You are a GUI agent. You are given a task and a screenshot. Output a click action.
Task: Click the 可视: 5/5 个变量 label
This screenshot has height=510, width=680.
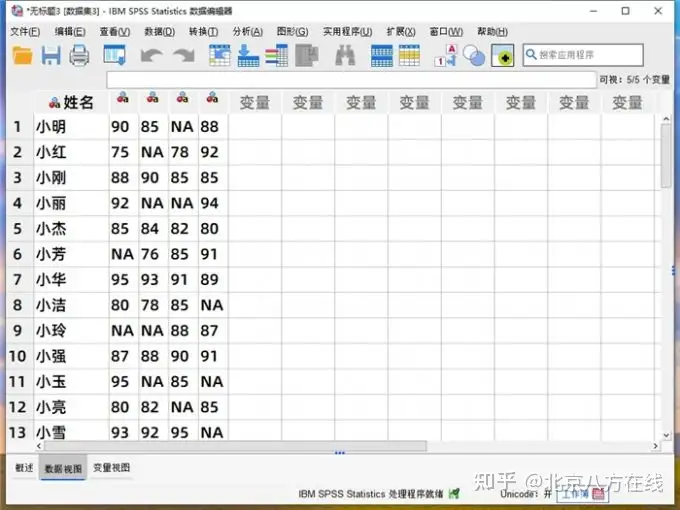(x=634, y=80)
